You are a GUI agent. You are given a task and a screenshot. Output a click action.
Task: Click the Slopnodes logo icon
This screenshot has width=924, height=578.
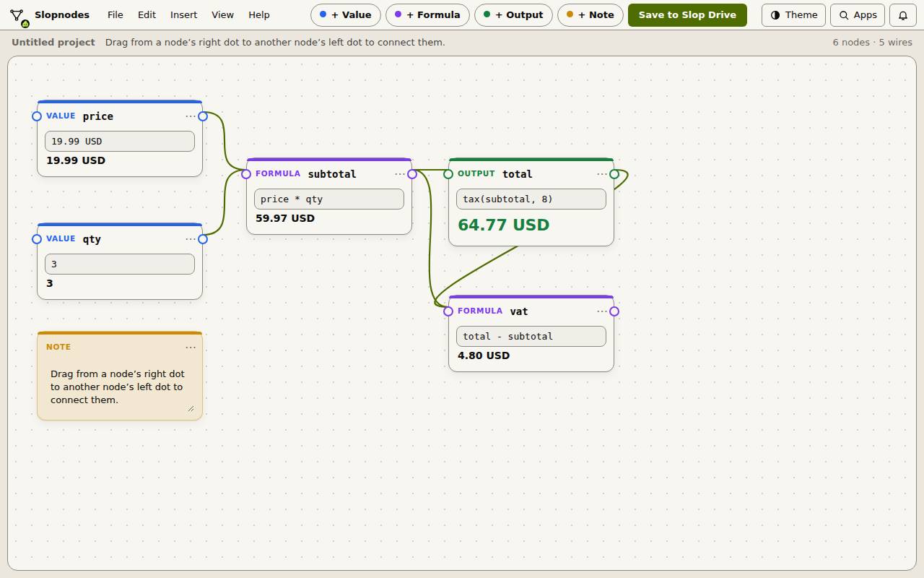coord(18,15)
